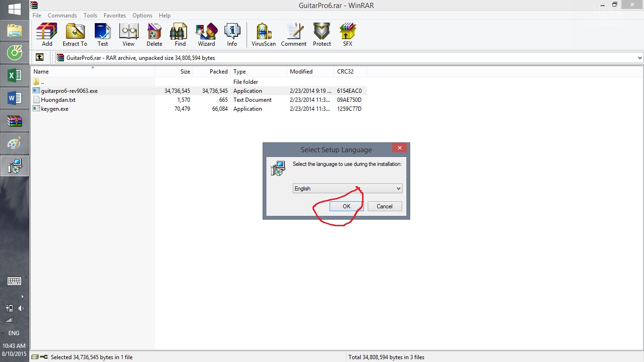This screenshot has height=362, width=644.
Task: Open the View toolbar icon
Action: [128, 35]
